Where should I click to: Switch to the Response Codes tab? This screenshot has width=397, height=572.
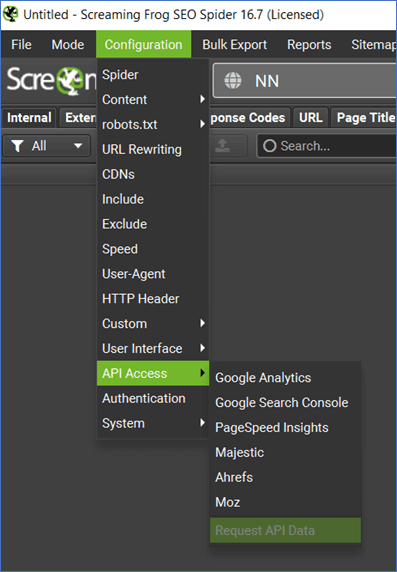[250, 117]
